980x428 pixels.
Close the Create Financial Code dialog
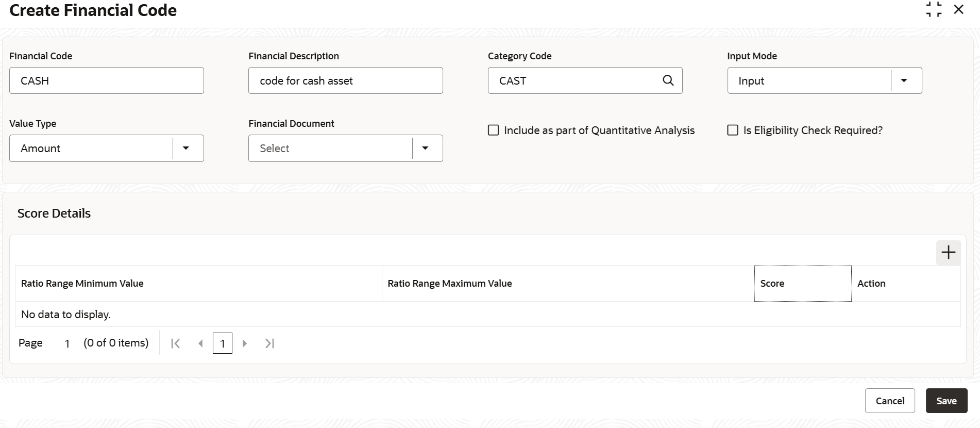[x=958, y=9]
